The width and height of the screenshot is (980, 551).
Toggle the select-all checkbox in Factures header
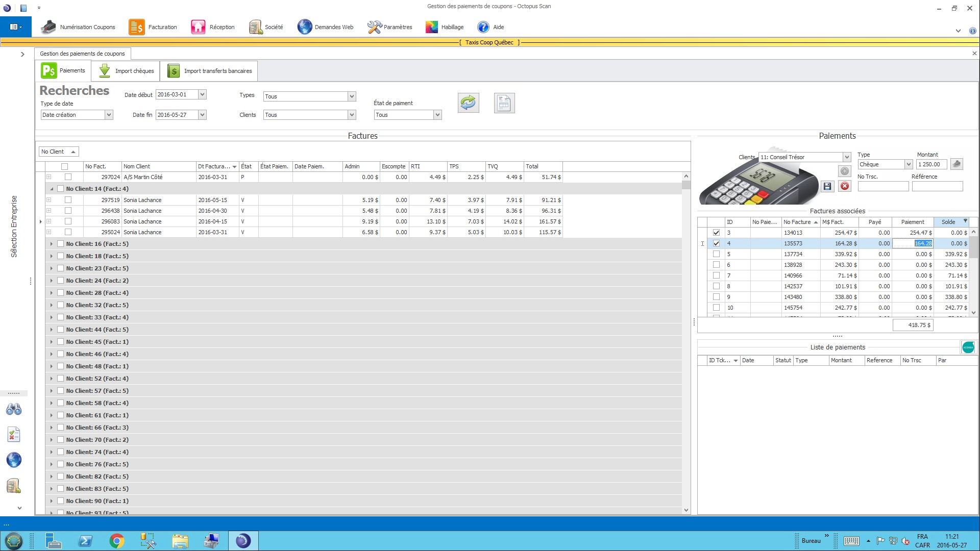tap(64, 166)
